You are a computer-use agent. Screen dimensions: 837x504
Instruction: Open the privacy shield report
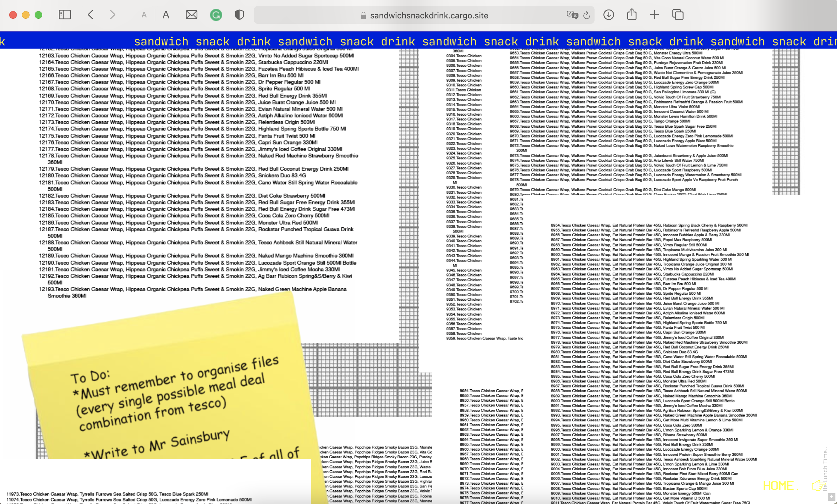[x=239, y=15]
